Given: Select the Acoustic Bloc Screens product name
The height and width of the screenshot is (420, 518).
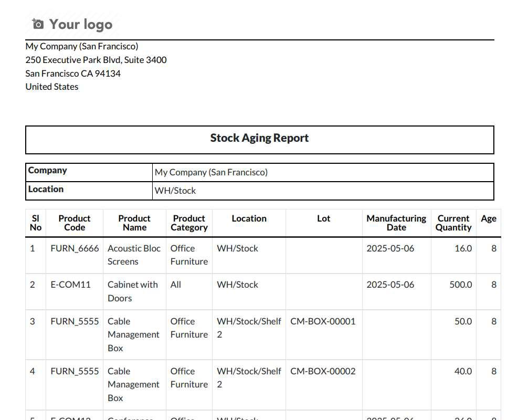Looking at the screenshot, I should point(134,255).
